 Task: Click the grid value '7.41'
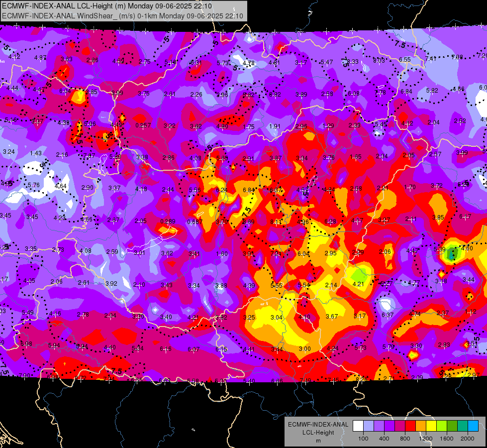(430, 58)
